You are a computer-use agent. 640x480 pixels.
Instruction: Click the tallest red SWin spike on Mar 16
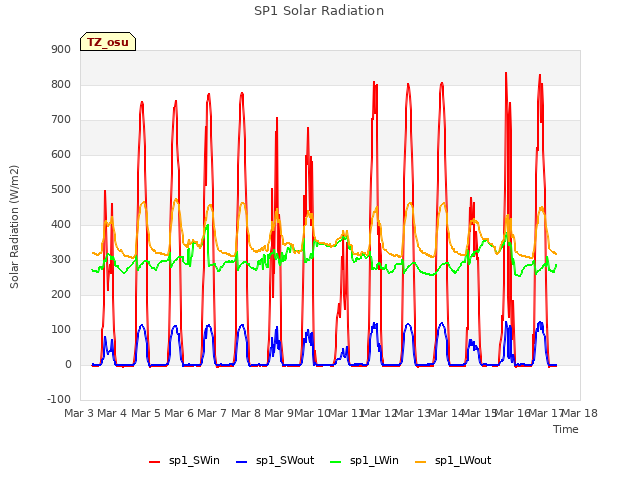point(506,74)
